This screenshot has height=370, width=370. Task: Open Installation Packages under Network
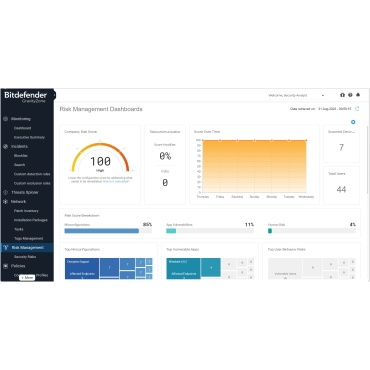point(31,220)
